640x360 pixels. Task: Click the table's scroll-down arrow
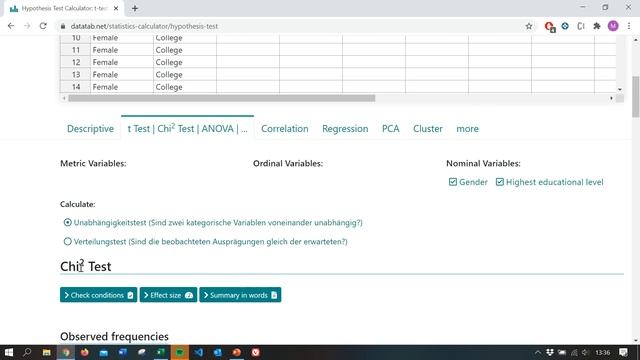tap(620, 89)
